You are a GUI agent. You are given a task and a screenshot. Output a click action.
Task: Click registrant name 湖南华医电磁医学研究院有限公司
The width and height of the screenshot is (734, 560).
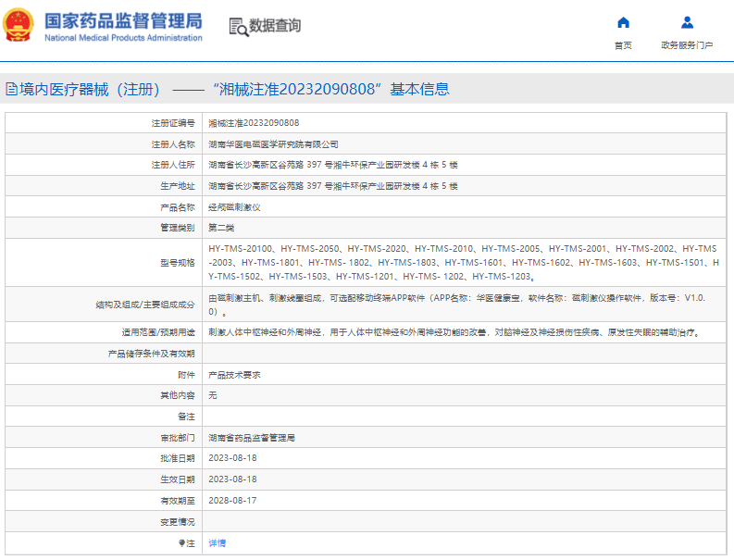pyautogui.click(x=273, y=143)
